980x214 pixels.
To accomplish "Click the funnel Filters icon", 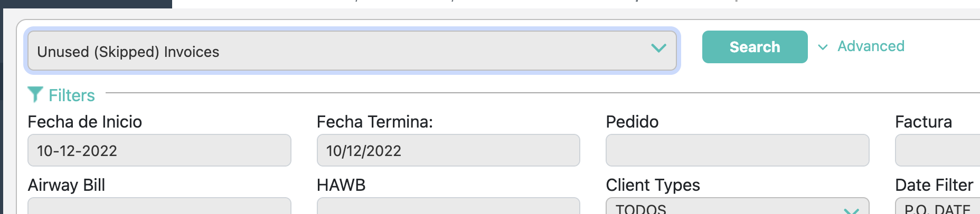I will point(35,94).
